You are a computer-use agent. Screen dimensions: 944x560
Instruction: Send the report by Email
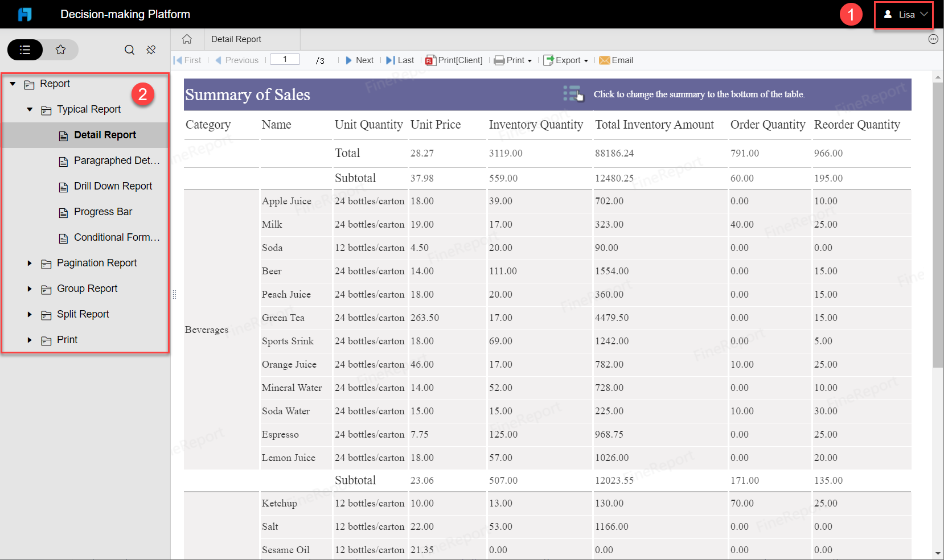pos(616,60)
